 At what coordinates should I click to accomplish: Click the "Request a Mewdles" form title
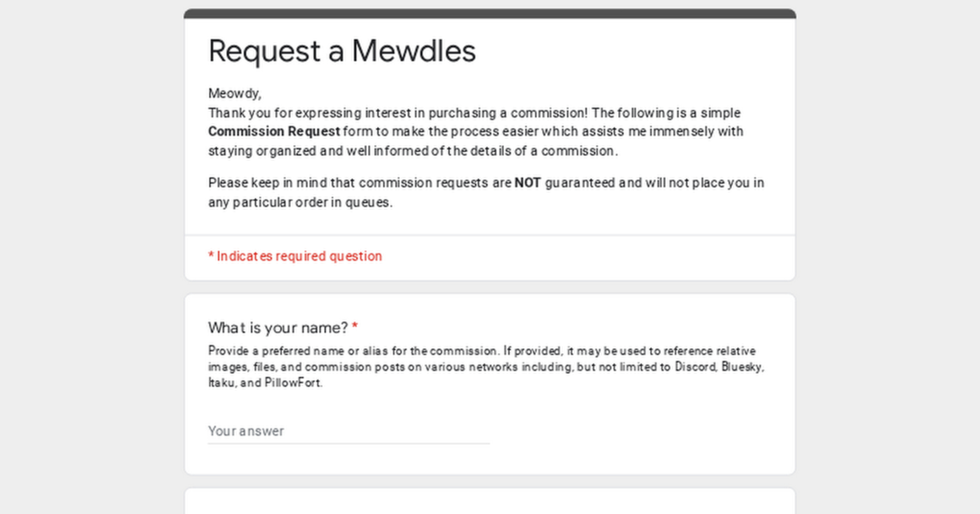(342, 51)
